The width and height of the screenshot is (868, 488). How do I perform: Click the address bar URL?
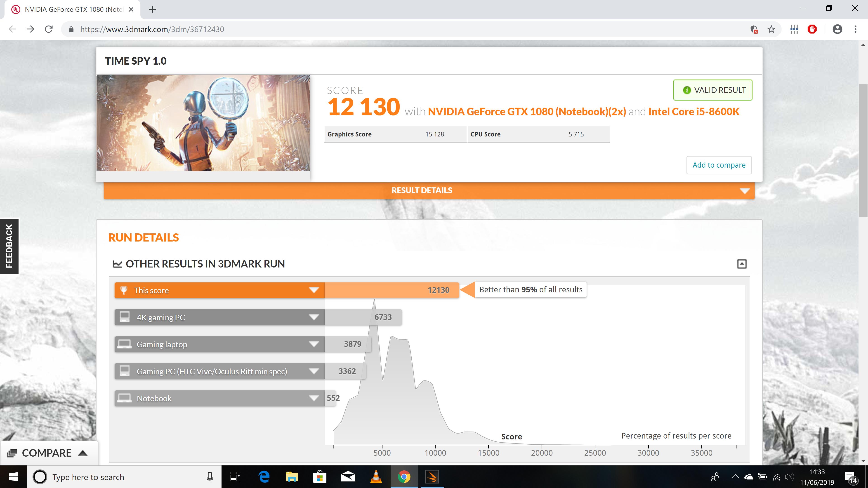[152, 29]
